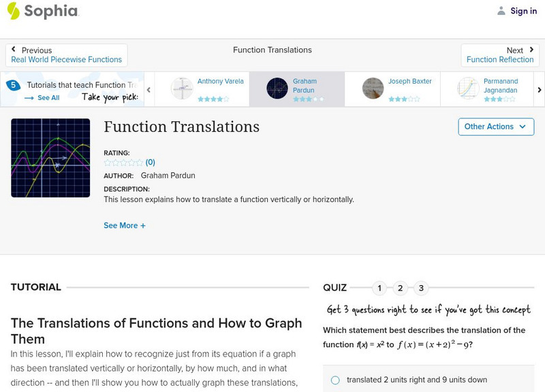Screen dimensions: 545x392
Task: Expand description with See More +
Action: [x=125, y=225]
